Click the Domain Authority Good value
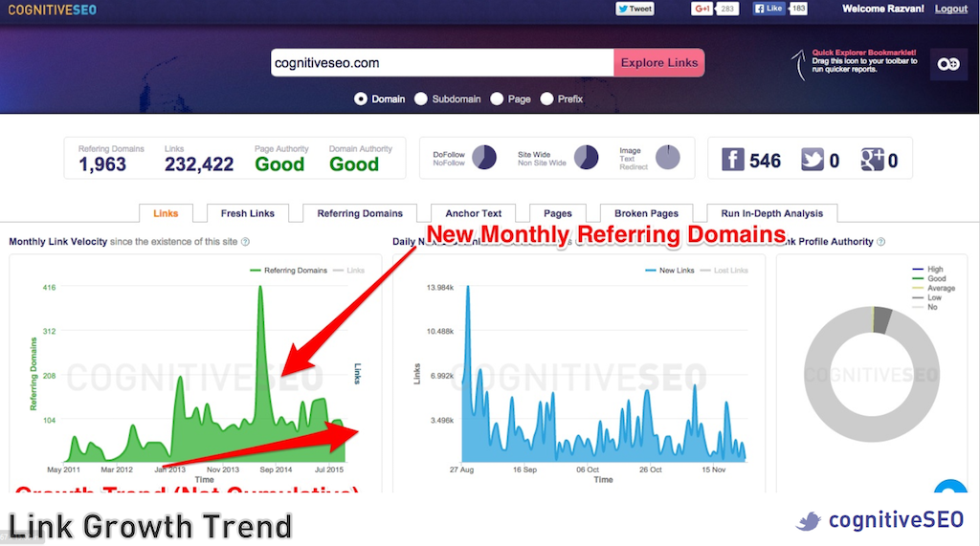980x546 pixels. pos(354,164)
